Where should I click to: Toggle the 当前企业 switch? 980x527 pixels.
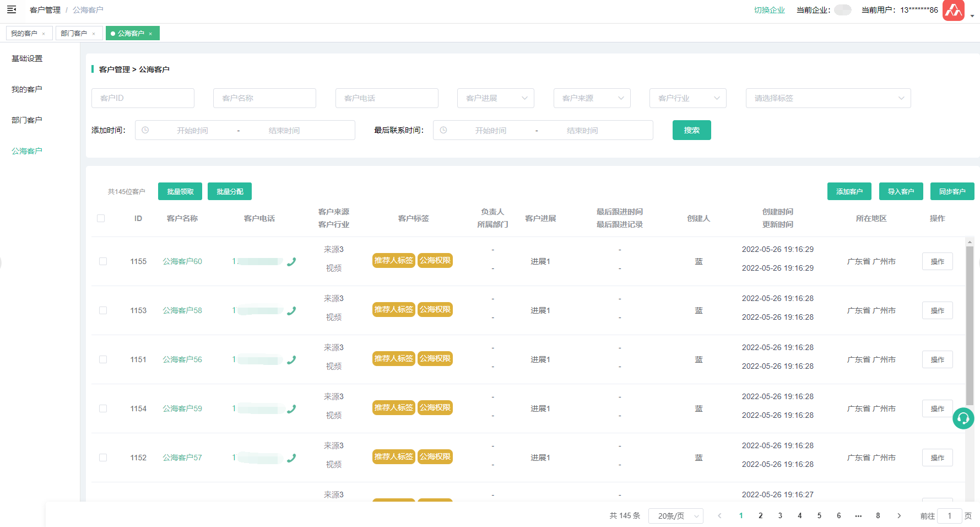tap(842, 10)
